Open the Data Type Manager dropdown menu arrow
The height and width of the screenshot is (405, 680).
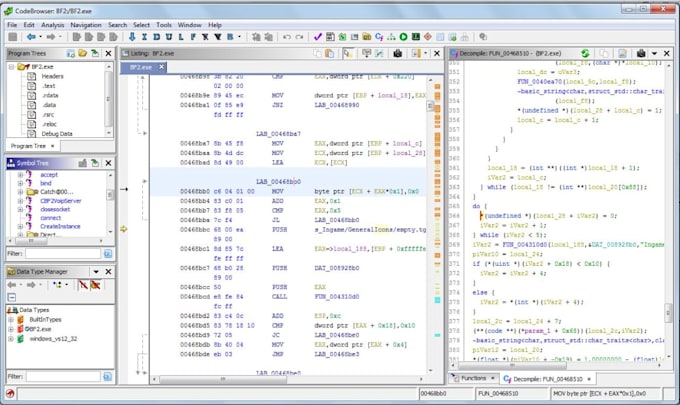(96, 272)
